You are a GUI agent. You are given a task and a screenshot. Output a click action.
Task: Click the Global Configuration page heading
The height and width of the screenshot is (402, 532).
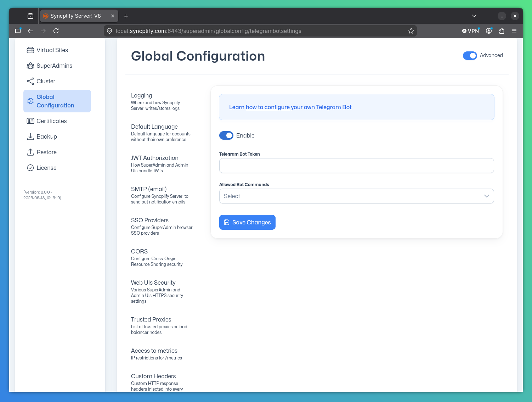pyautogui.click(x=198, y=56)
